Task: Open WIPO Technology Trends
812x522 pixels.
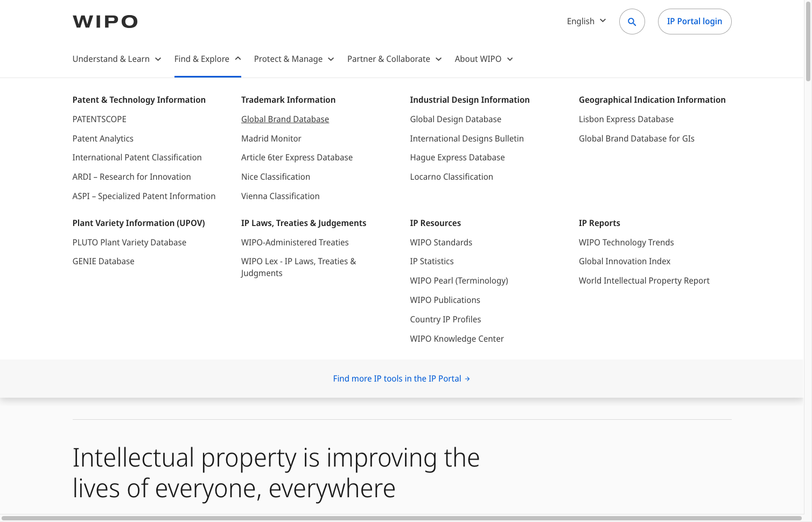Action: (626, 242)
